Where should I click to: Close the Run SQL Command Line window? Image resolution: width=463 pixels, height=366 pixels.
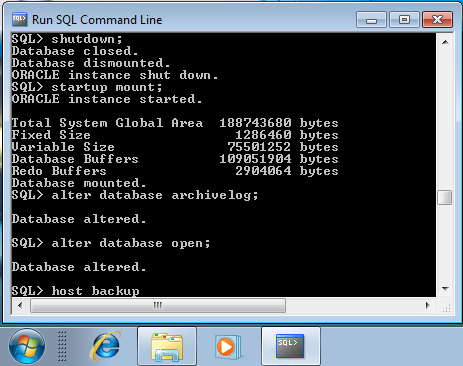(437, 20)
